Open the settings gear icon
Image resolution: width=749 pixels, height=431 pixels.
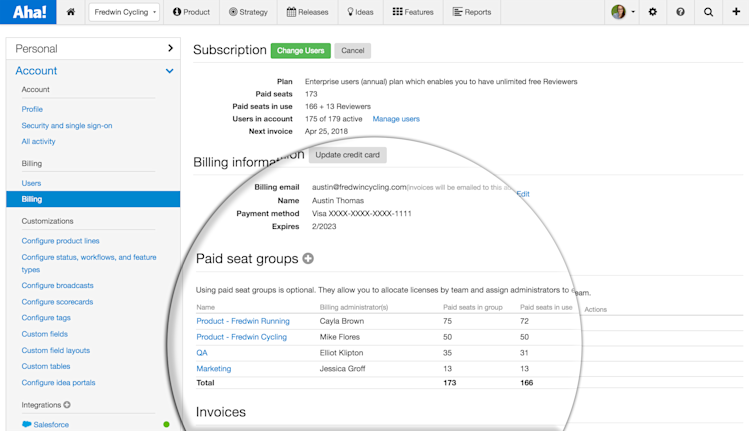pyautogui.click(x=653, y=12)
